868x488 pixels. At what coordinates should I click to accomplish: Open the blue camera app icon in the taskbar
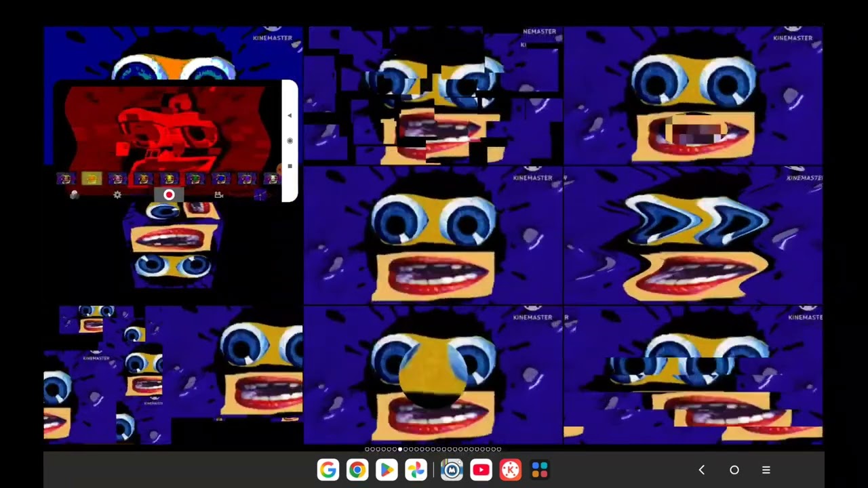(452, 470)
